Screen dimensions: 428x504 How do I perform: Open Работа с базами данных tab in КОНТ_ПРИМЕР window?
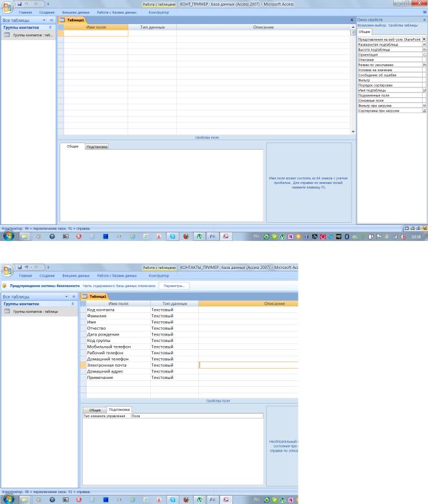(x=117, y=12)
